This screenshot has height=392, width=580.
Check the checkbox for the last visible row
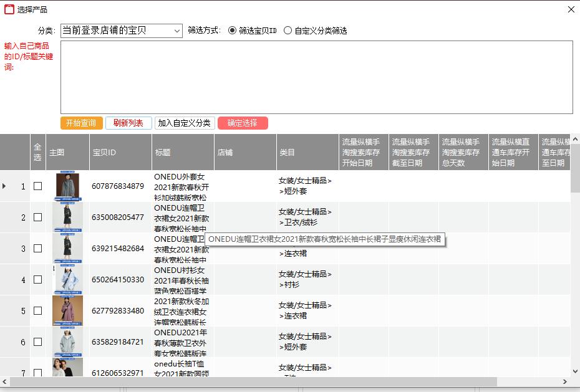coord(37,372)
